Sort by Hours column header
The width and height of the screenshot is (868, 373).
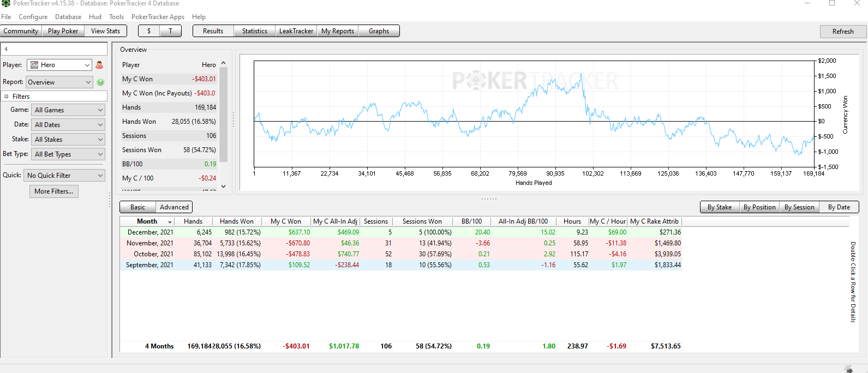tap(572, 221)
